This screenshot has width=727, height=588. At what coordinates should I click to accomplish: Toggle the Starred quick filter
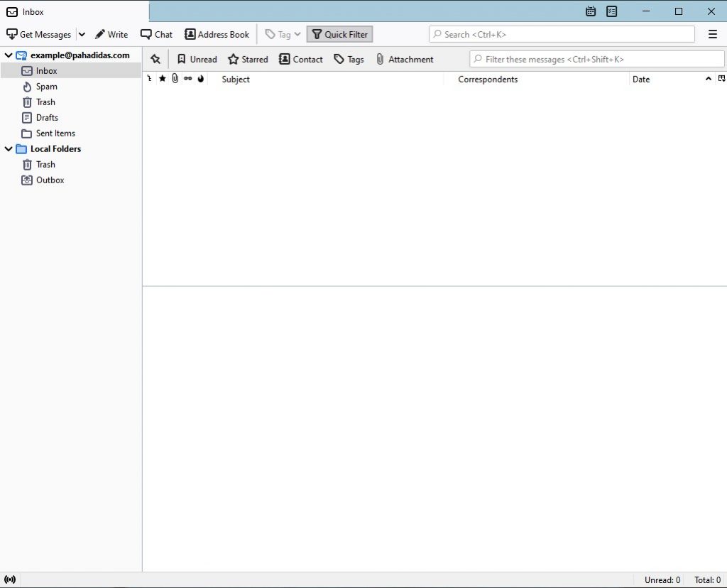[x=248, y=59]
